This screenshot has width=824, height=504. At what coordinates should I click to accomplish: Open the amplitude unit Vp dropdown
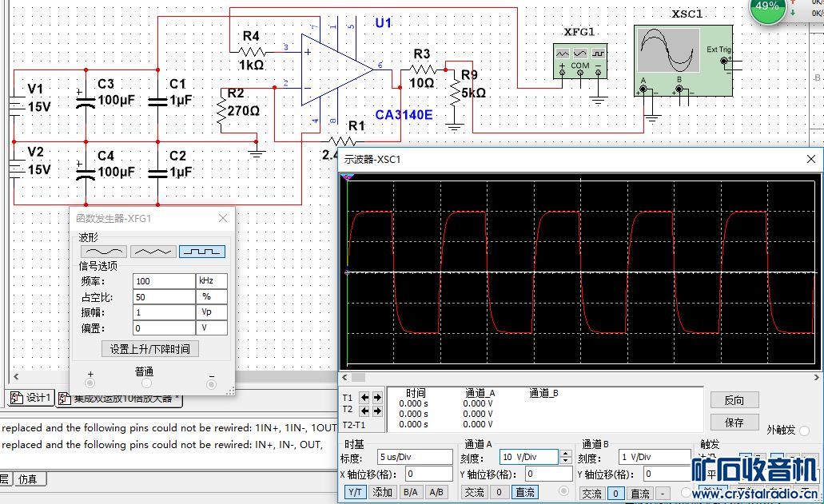tap(212, 312)
